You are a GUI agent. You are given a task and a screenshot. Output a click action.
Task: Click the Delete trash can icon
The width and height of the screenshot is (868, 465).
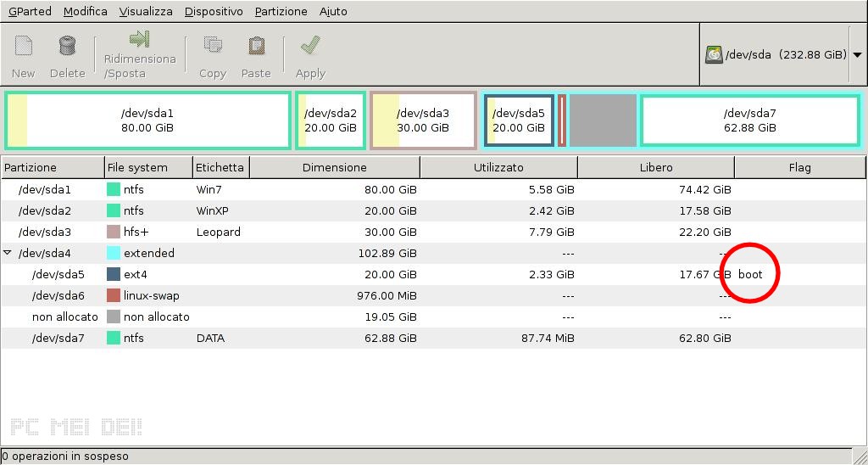coord(67,46)
